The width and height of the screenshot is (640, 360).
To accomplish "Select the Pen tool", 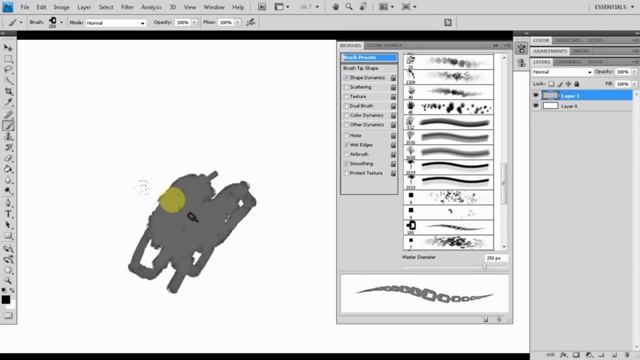I will tap(8, 203).
